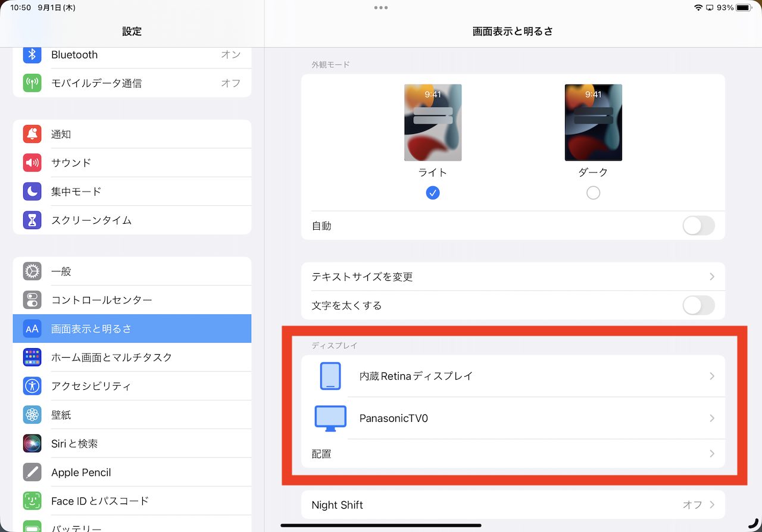Open 一般 settings in sidebar
762x532 pixels.
pyautogui.click(x=132, y=271)
